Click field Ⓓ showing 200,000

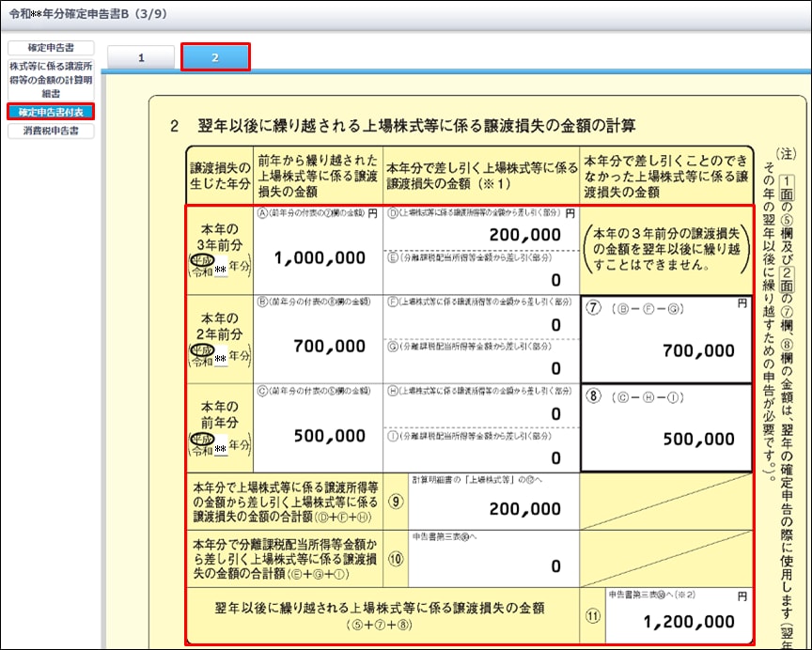(481, 234)
